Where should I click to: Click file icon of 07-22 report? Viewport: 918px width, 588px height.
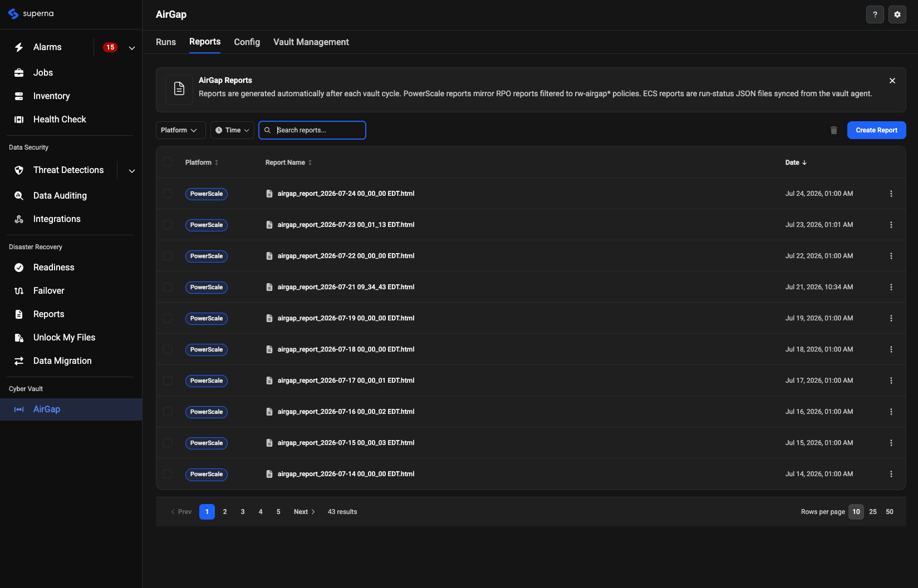(269, 256)
